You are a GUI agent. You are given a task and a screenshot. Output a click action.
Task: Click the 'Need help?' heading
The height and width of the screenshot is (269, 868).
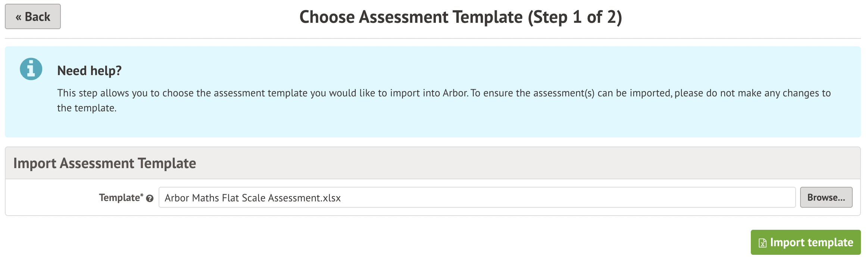point(89,71)
